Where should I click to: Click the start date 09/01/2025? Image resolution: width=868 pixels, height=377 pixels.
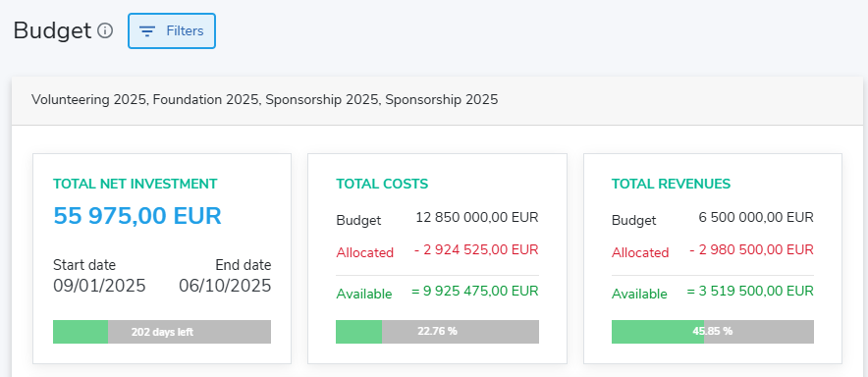[x=99, y=286]
